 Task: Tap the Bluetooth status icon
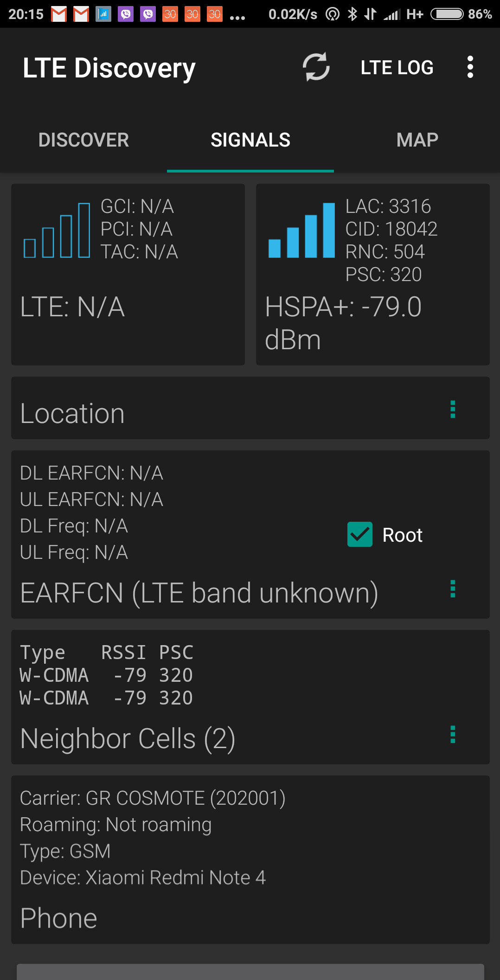click(353, 14)
